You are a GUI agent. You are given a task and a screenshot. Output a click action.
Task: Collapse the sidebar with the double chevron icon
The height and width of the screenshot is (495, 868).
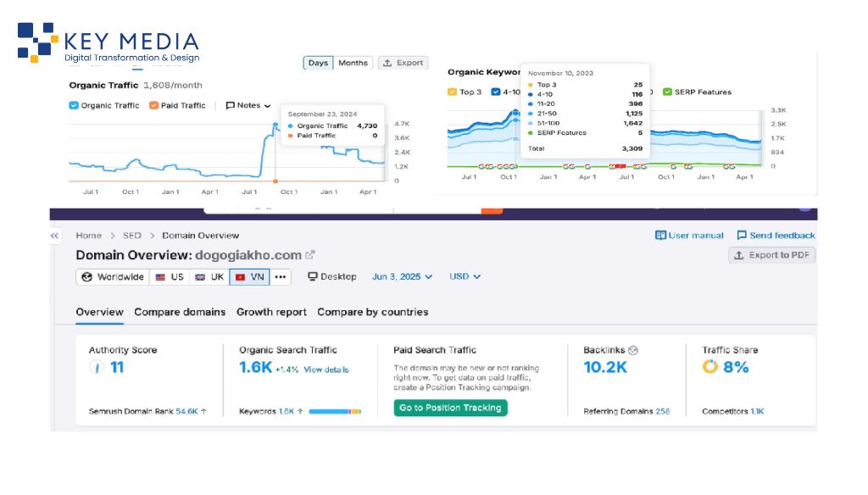[54, 236]
